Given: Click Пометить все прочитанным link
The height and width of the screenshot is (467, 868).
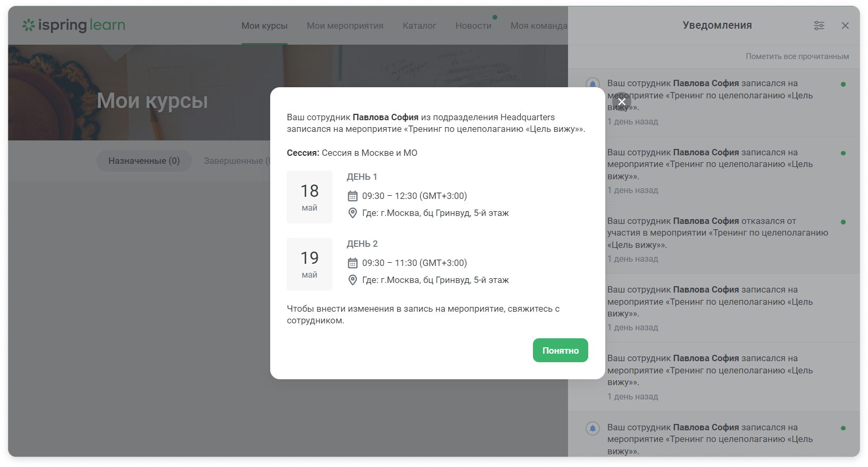Looking at the screenshot, I should (797, 56).
